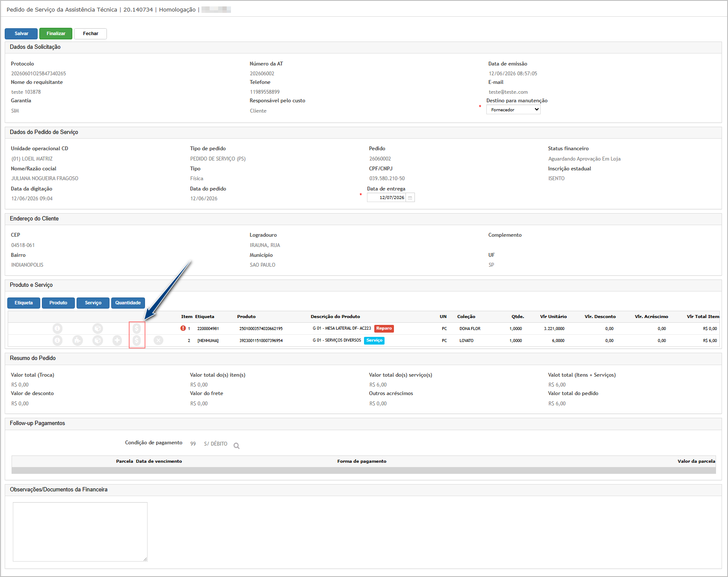Click the dollar price icon on item 1
The image size is (728, 577).
click(136, 328)
